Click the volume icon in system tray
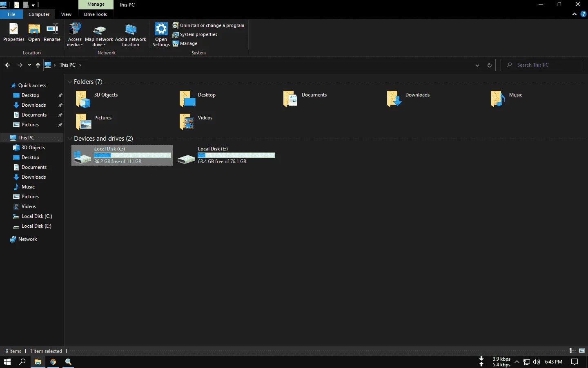The width and height of the screenshot is (588, 368). 537,362
